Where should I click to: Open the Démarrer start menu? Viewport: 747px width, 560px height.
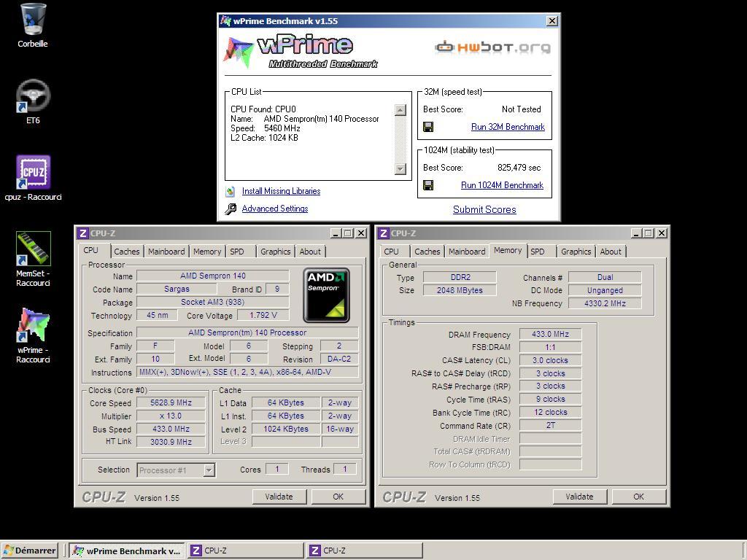coord(29,551)
